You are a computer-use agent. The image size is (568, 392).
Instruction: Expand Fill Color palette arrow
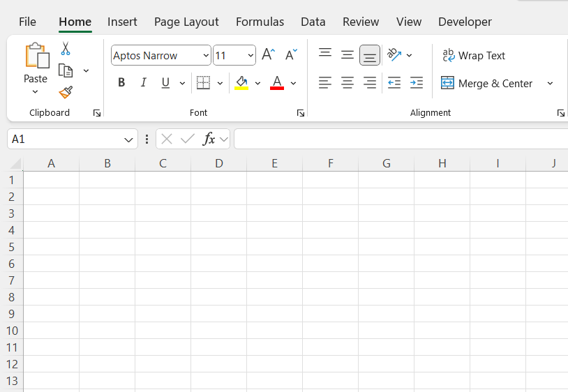(257, 83)
